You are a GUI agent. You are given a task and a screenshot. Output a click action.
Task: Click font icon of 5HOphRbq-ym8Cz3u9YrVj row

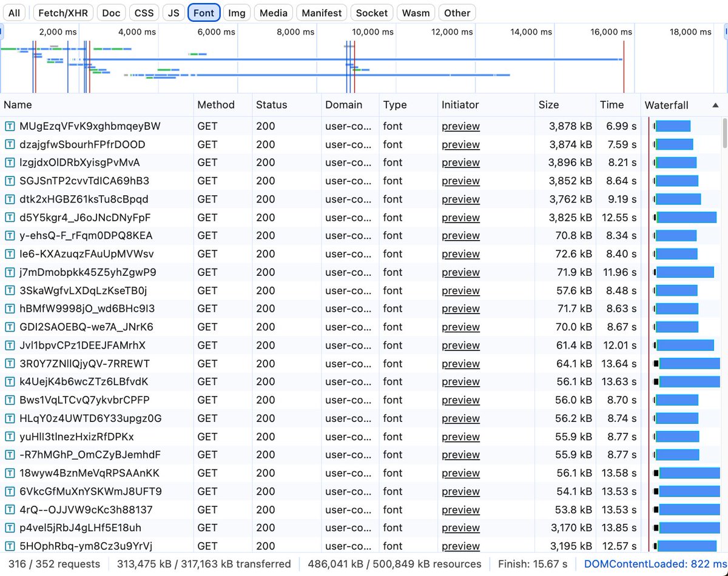[x=10, y=546]
